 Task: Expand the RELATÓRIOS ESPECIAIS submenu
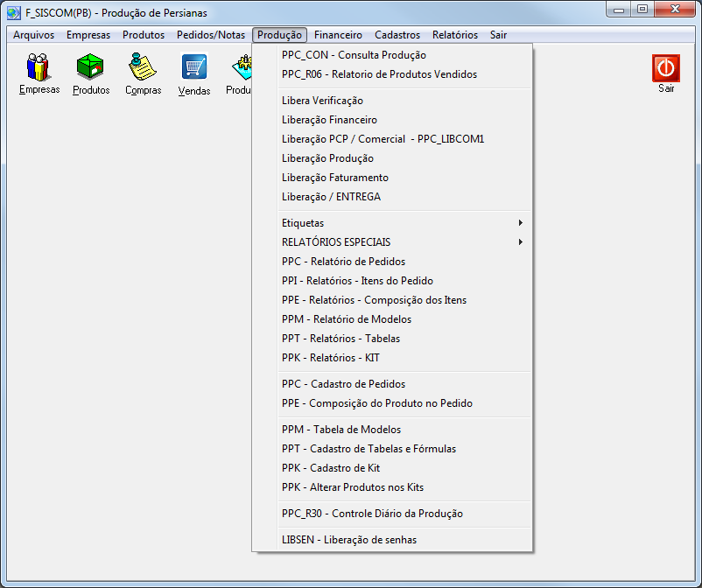(x=405, y=242)
